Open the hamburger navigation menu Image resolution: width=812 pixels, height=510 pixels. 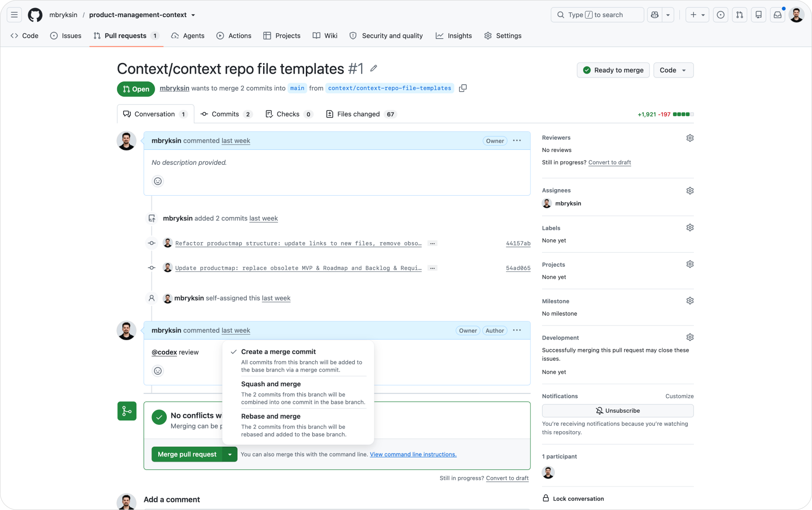point(14,15)
